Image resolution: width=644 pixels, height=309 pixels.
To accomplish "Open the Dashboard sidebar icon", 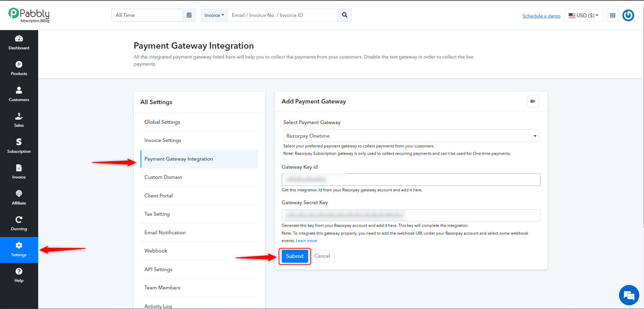I will coord(19,43).
